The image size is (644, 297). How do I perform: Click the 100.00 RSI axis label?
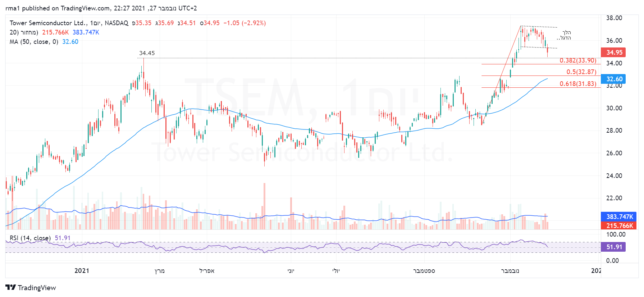[x=616, y=234]
